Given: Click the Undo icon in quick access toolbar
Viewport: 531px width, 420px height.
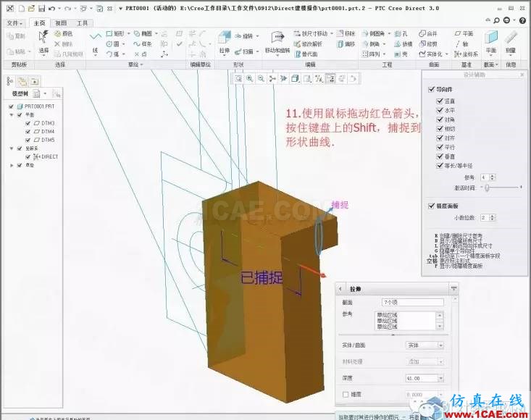Looking at the screenshot, I should point(52,9).
